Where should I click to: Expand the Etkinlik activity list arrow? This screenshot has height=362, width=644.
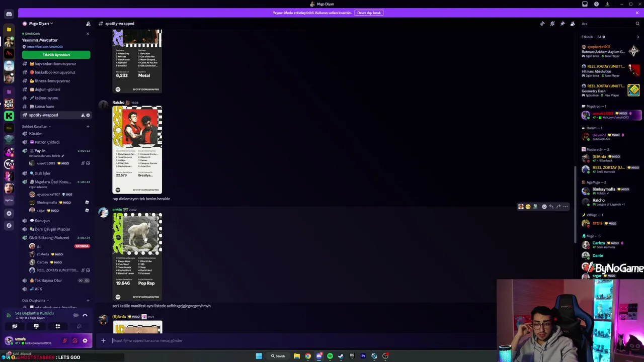[638, 37]
